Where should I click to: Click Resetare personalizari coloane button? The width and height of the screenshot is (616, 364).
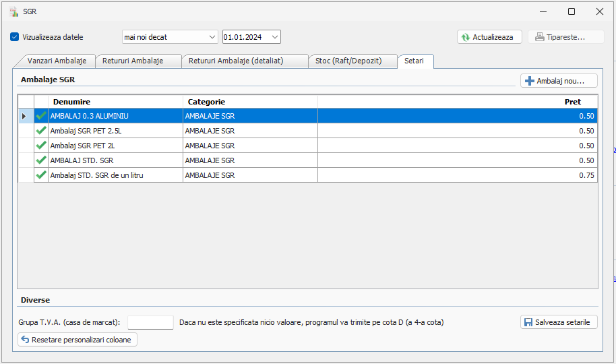(78, 340)
